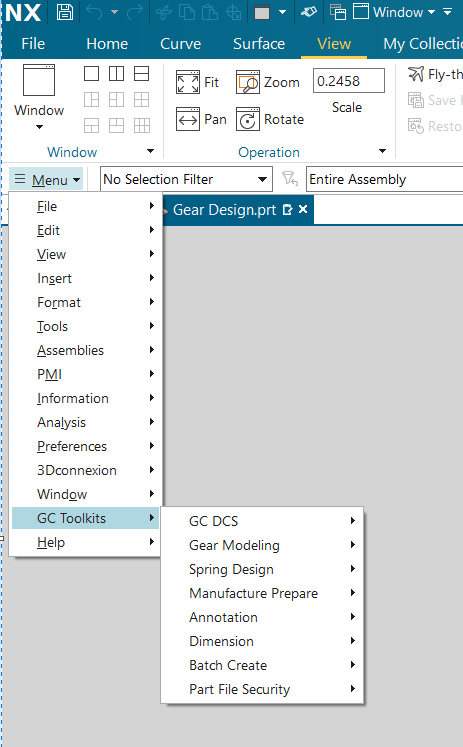Open the GC DCS submenu
Viewport: 463px width, 747px height.
point(262,521)
